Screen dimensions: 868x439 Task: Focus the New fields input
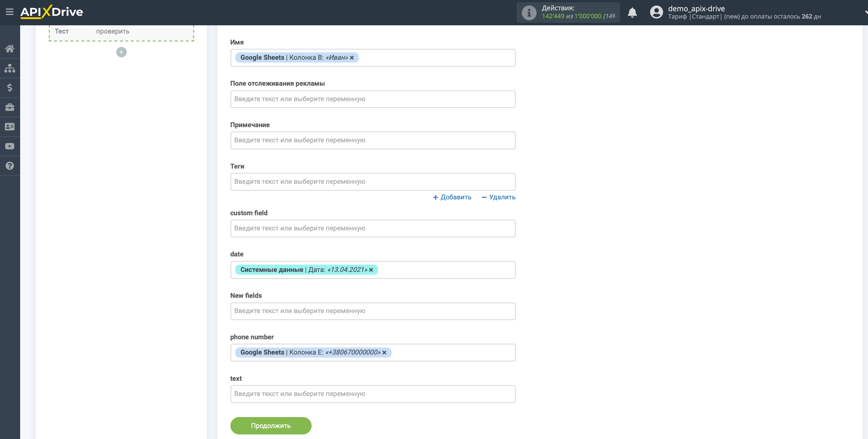tap(373, 311)
